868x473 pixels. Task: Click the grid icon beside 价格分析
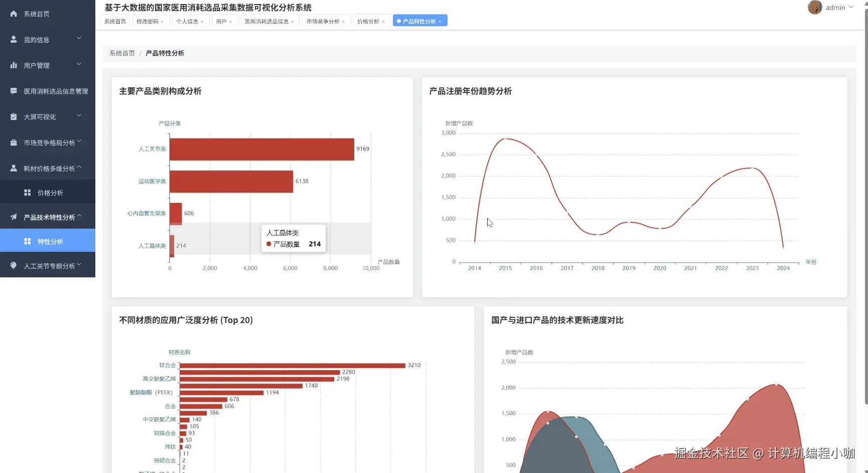[28, 192]
